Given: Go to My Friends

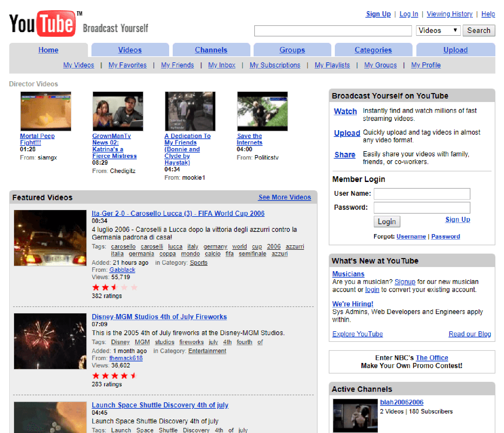Looking at the screenshot, I should [177, 65].
